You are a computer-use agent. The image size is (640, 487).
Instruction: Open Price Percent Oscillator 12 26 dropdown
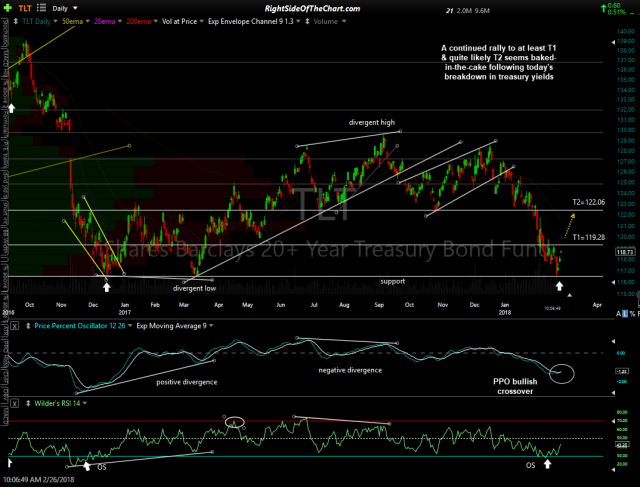tap(130, 326)
